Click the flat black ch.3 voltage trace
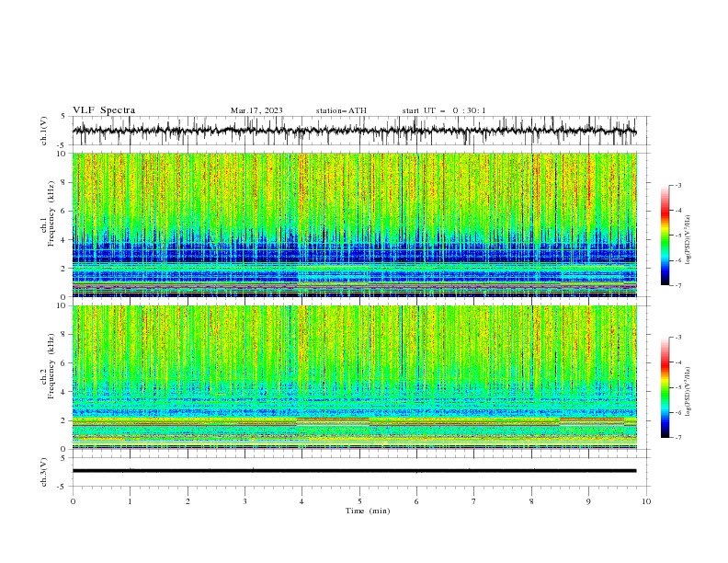The height and width of the screenshot is (563, 728). click(x=354, y=471)
